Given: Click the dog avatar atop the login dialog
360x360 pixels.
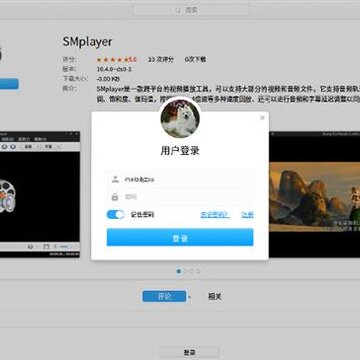Looking at the screenshot, I should [180, 119].
